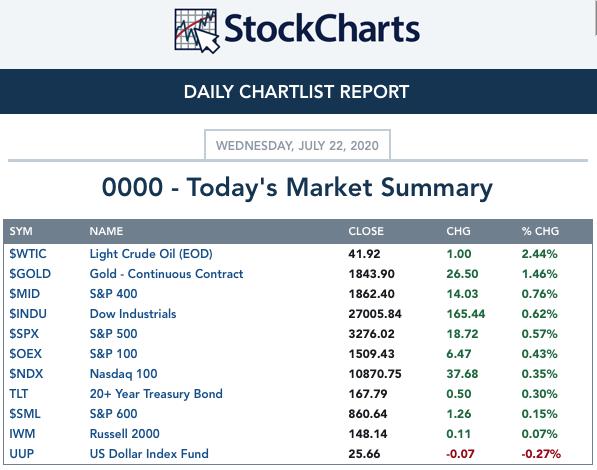Click the TLT symbol link
Screen dimensions: 597x470
(x=19, y=393)
